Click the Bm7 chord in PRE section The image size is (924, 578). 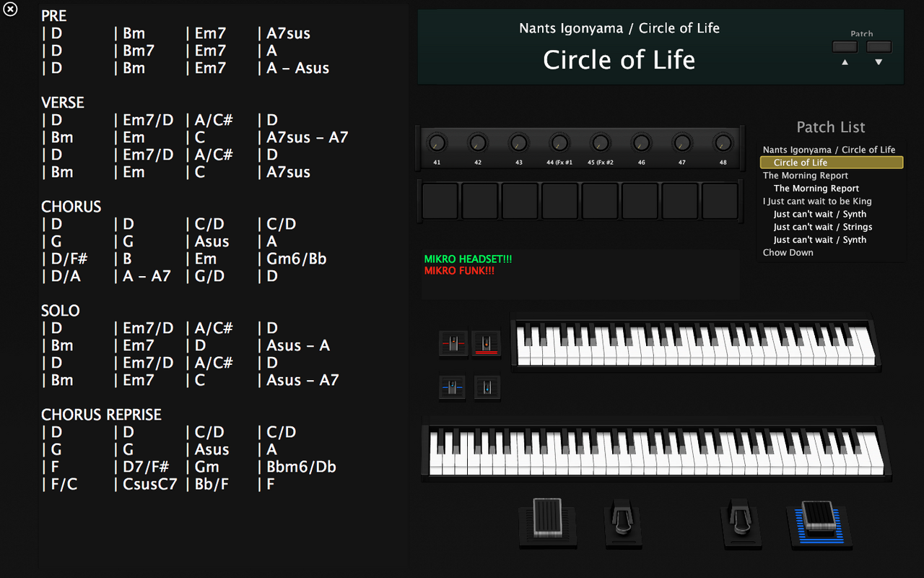139,51
